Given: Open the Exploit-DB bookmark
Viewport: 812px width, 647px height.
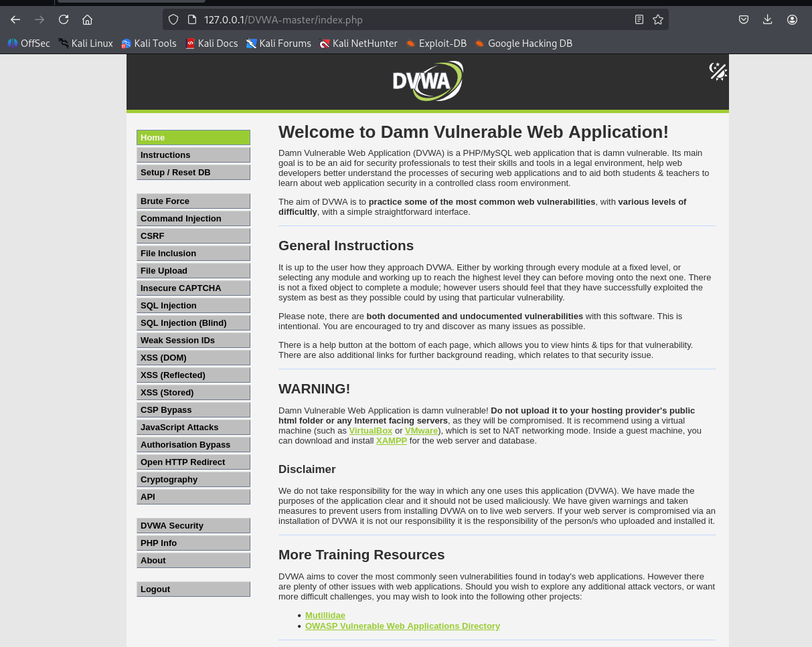Looking at the screenshot, I should tap(436, 43).
